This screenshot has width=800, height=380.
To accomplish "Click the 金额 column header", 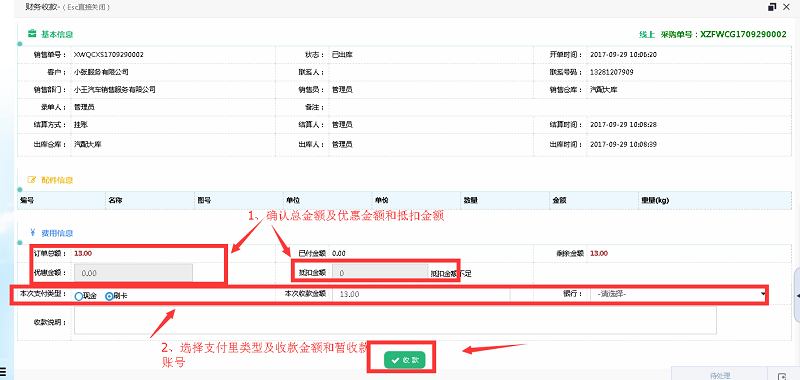I will click(x=558, y=200).
